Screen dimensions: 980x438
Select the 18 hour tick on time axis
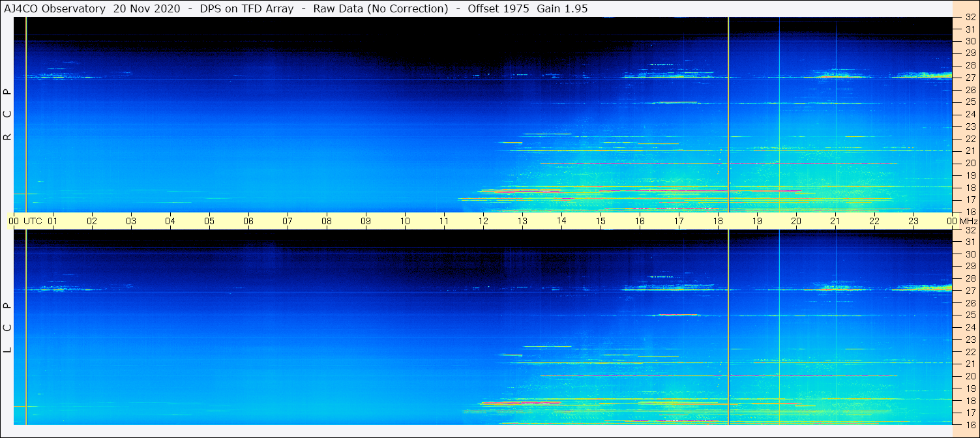(x=718, y=221)
